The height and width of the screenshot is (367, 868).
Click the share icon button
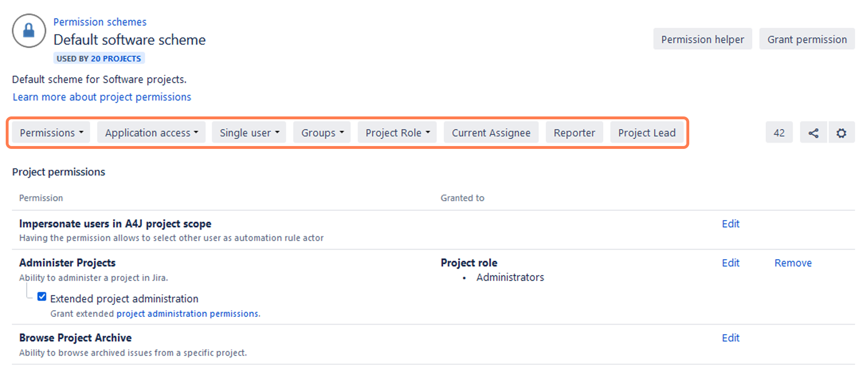[813, 133]
